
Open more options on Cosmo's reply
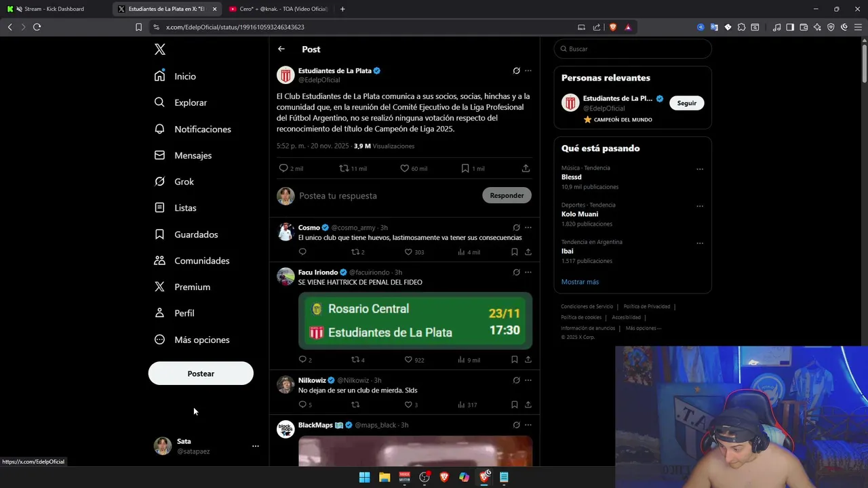point(528,228)
